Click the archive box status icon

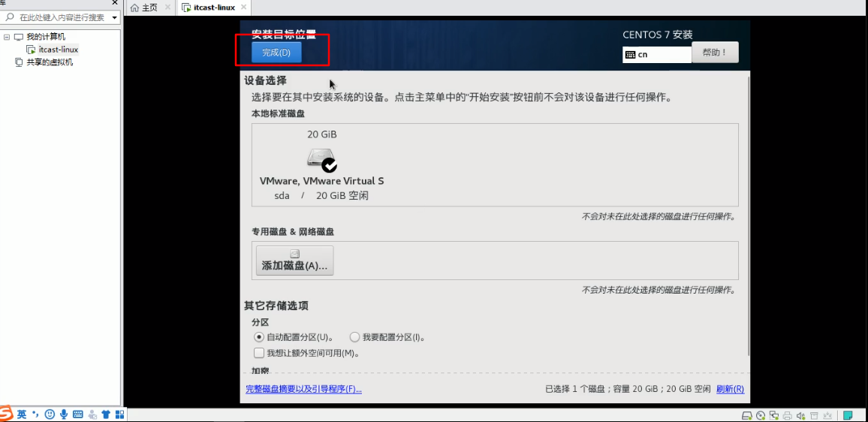tap(814, 415)
